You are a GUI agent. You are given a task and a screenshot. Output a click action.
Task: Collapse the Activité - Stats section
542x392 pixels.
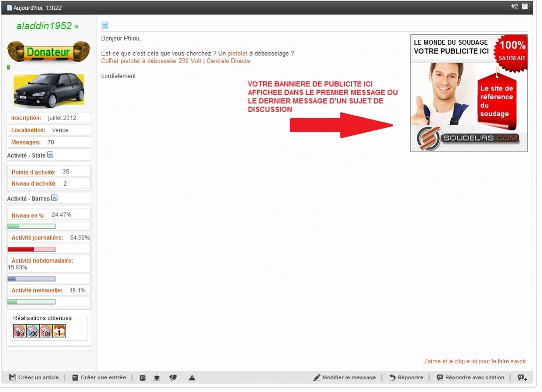(x=50, y=155)
